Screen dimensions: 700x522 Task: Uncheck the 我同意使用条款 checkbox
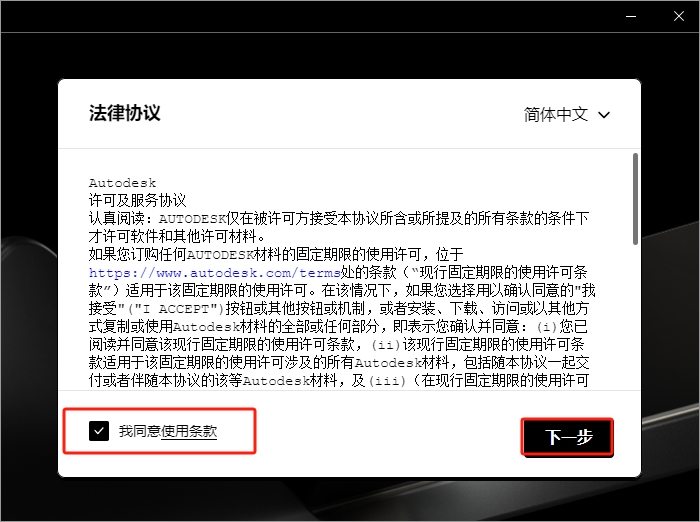coord(98,431)
